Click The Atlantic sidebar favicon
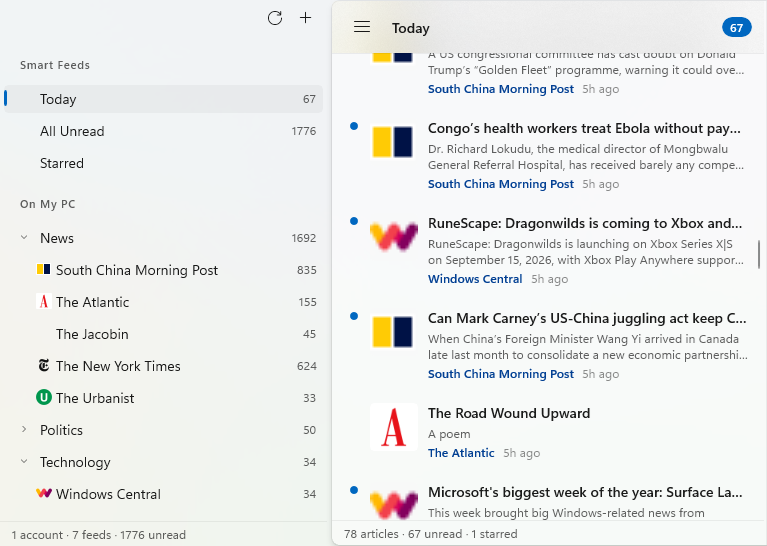The width and height of the screenshot is (767, 546). pyautogui.click(x=44, y=301)
